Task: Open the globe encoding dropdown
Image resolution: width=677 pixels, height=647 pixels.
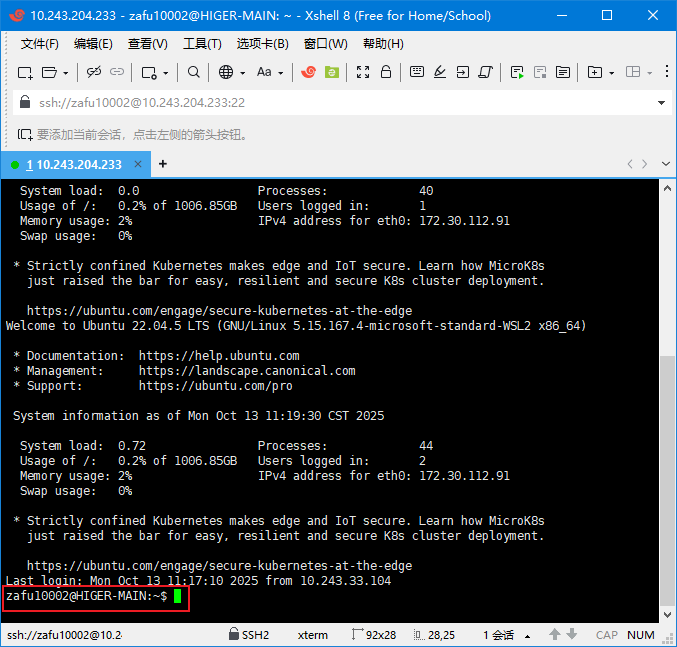Action: pos(231,72)
